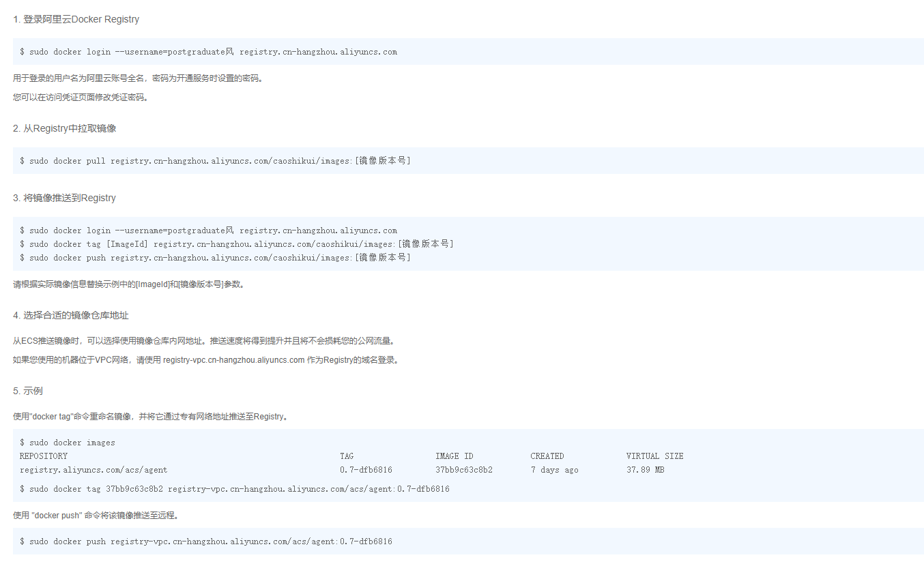Click the sentence "使用 "docker push" 命令将该镜像推送至远程"
924x564 pixels.
[x=96, y=515]
